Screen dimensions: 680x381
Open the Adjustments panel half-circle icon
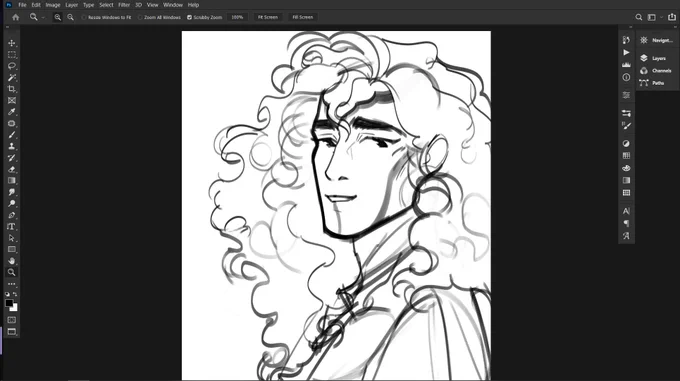pos(626,143)
